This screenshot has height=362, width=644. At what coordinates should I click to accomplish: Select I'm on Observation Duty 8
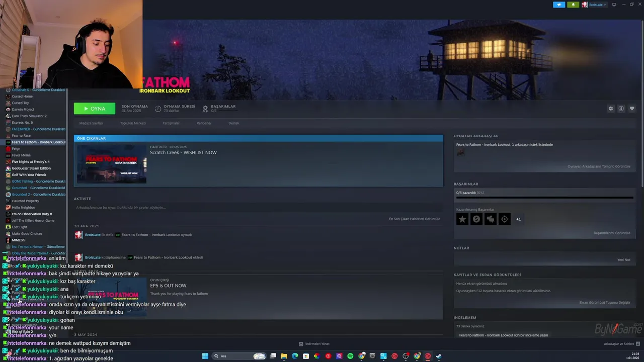coord(32,214)
